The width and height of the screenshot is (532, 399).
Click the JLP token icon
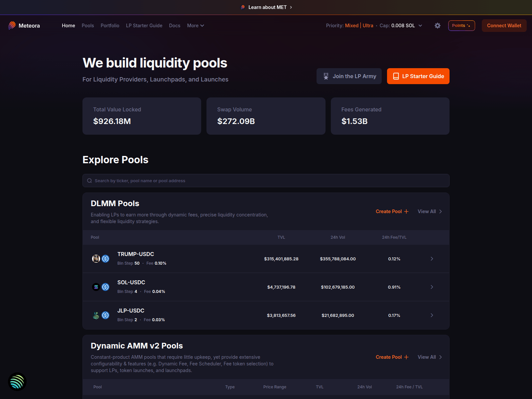tap(96, 315)
